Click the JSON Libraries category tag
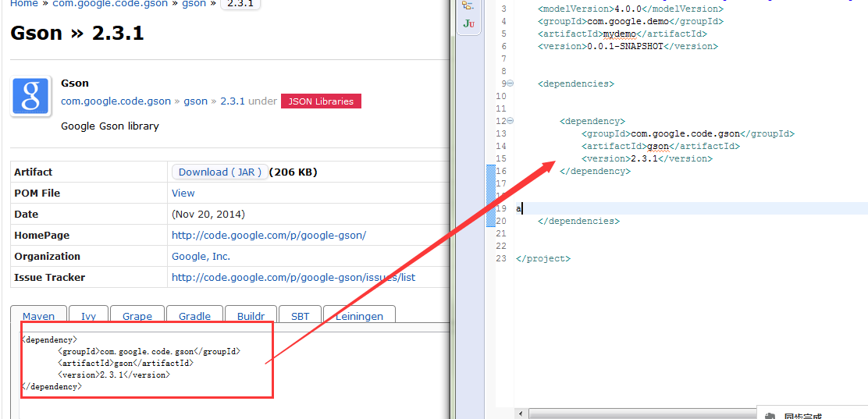 [321, 101]
